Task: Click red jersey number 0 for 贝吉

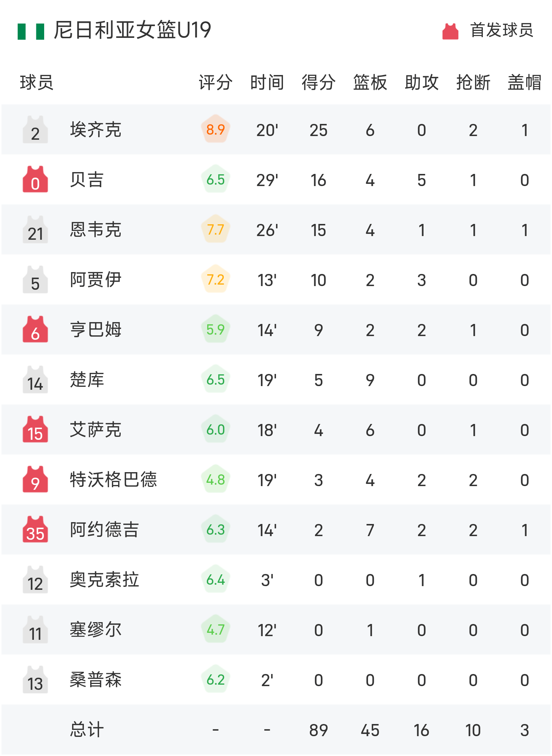Action: pyautogui.click(x=35, y=180)
